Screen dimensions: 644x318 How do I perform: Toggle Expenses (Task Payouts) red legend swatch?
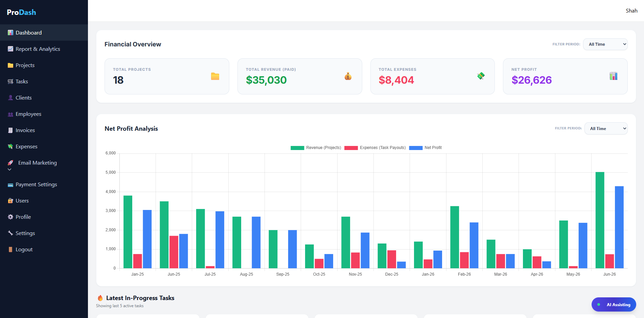[x=351, y=148]
